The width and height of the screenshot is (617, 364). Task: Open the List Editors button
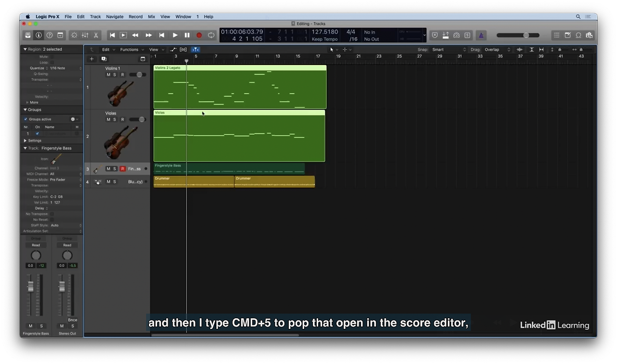tap(556, 35)
